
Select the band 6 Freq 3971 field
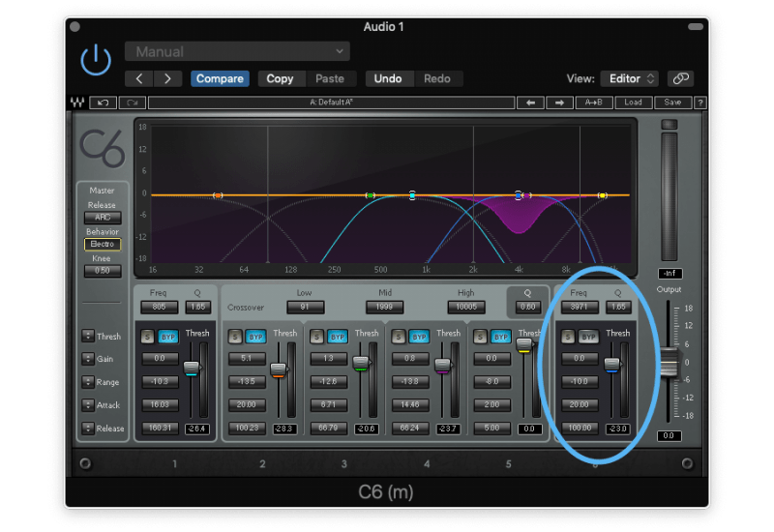pos(580,307)
